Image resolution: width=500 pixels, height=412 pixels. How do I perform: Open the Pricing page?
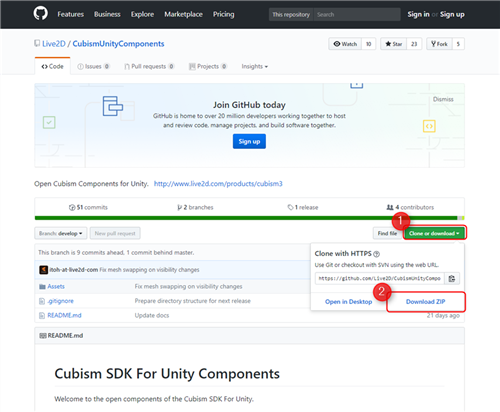coord(224,14)
